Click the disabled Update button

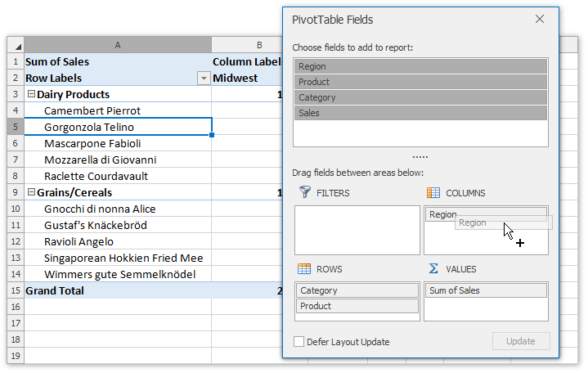[521, 341]
